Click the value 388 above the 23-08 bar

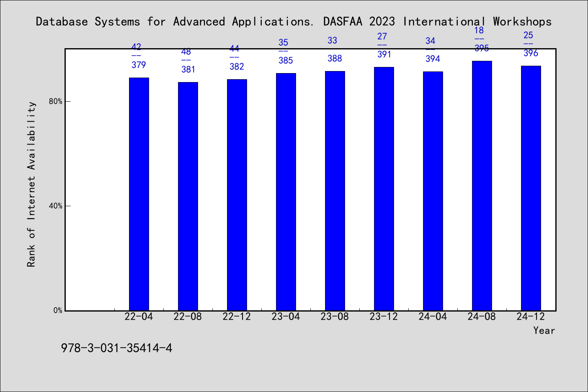(x=335, y=58)
